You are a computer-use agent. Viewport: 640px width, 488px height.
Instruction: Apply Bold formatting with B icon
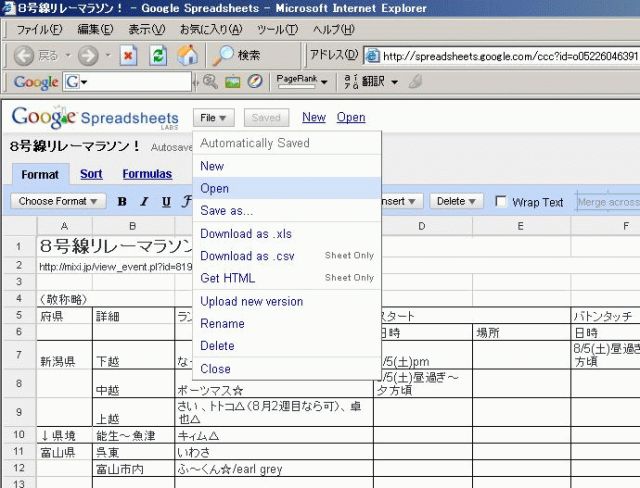pos(122,202)
